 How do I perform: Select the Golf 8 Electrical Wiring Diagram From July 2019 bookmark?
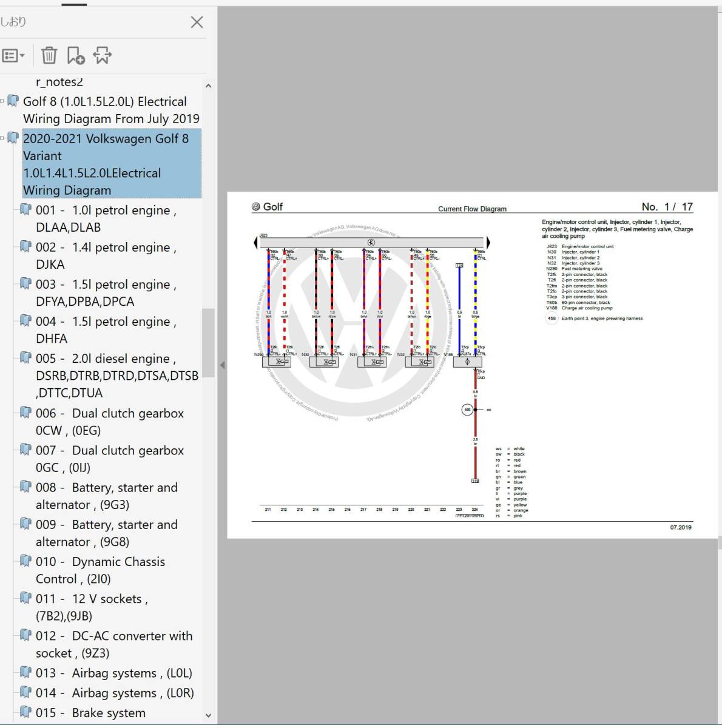coord(111,110)
